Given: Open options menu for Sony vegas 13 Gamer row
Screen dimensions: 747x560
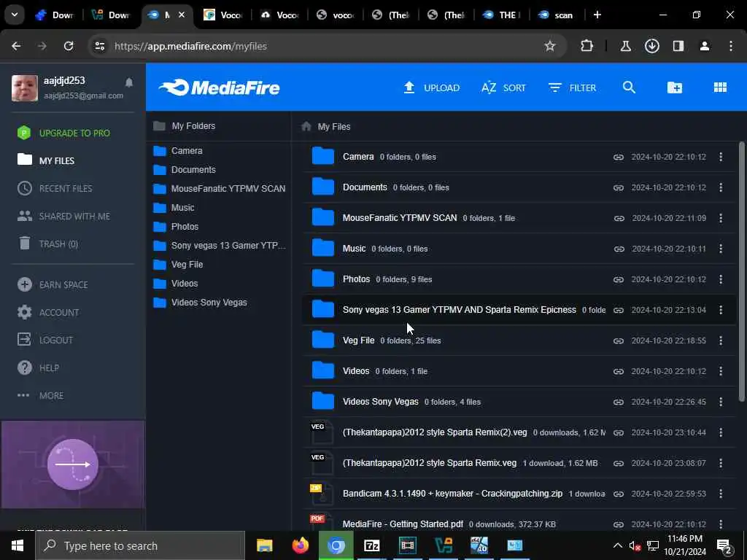Looking at the screenshot, I should [721, 310].
